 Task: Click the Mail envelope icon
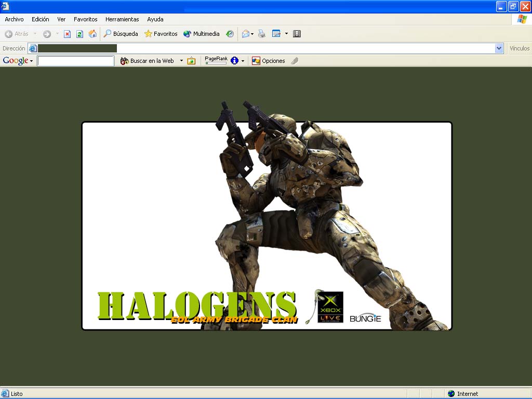coord(246,34)
